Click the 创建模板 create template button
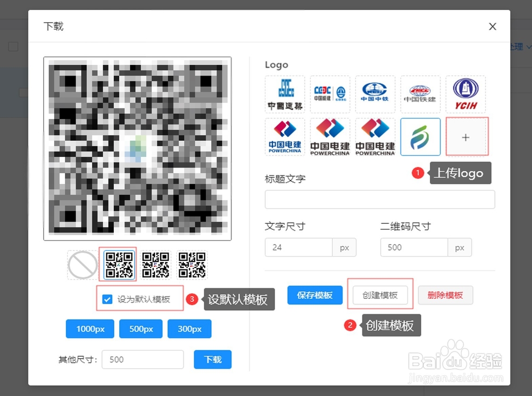532x396 pixels. pos(380,295)
